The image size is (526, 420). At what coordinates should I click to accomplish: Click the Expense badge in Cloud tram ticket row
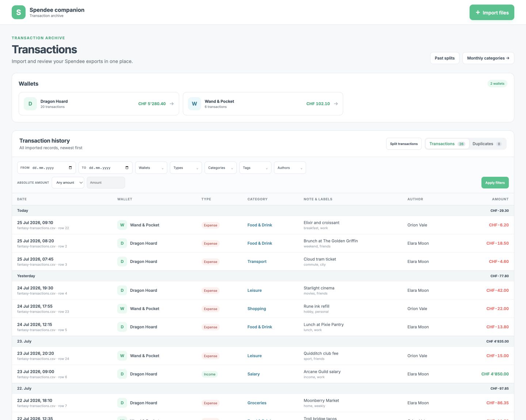(210, 261)
